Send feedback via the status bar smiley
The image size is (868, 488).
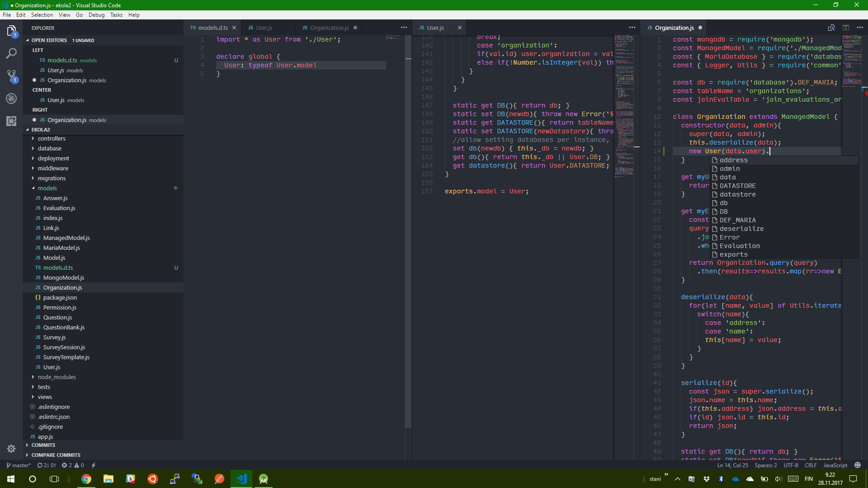tap(857, 465)
